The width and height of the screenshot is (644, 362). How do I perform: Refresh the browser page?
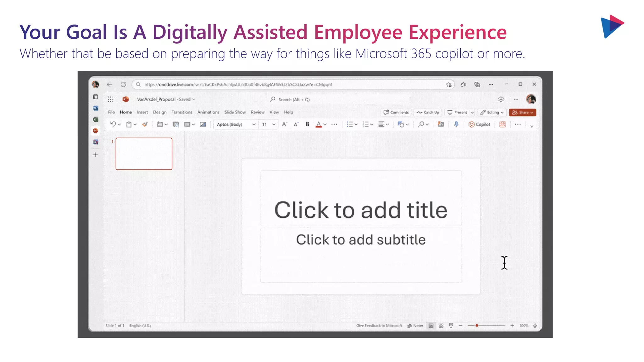click(123, 85)
